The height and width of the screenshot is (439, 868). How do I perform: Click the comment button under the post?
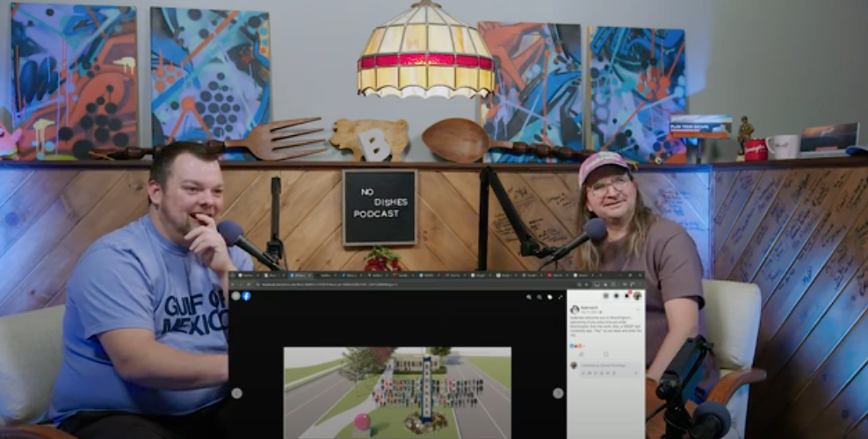[606, 355]
